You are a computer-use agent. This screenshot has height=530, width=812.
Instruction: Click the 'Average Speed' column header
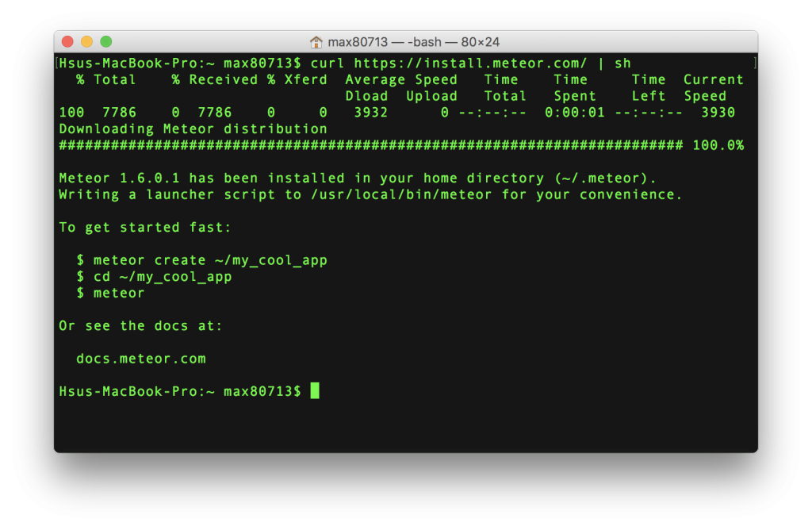click(x=401, y=80)
